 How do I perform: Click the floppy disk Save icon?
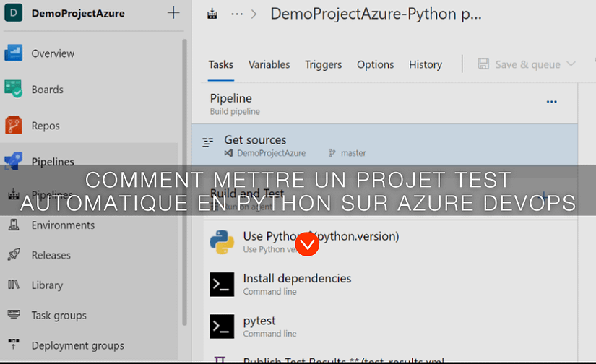pyautogui.click(x=483, y=64)
